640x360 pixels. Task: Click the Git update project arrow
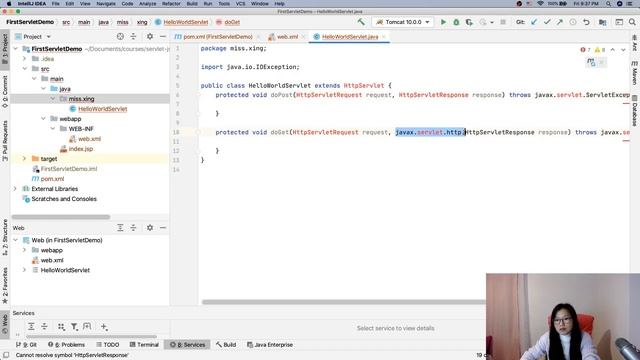click(534, 22)
